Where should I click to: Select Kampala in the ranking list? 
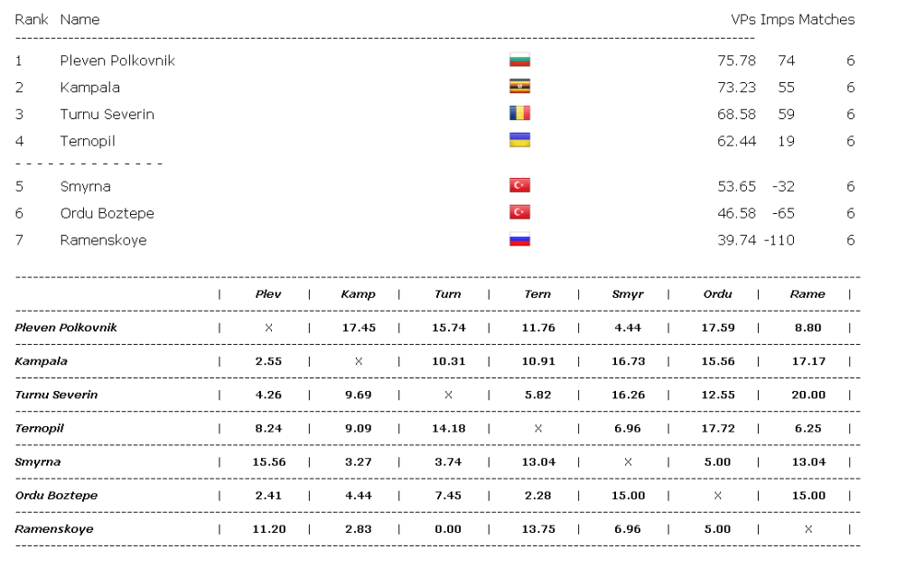89,88
